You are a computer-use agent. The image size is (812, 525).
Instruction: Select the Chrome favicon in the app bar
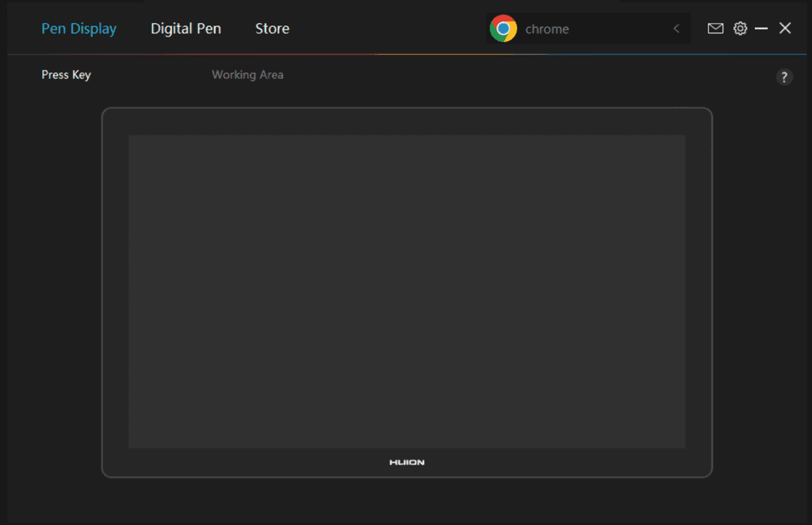pyautogui.click(x=504, y=28)
